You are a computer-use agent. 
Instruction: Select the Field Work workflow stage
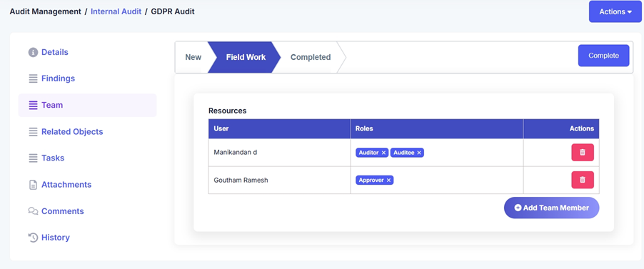[x=246, y=57]
